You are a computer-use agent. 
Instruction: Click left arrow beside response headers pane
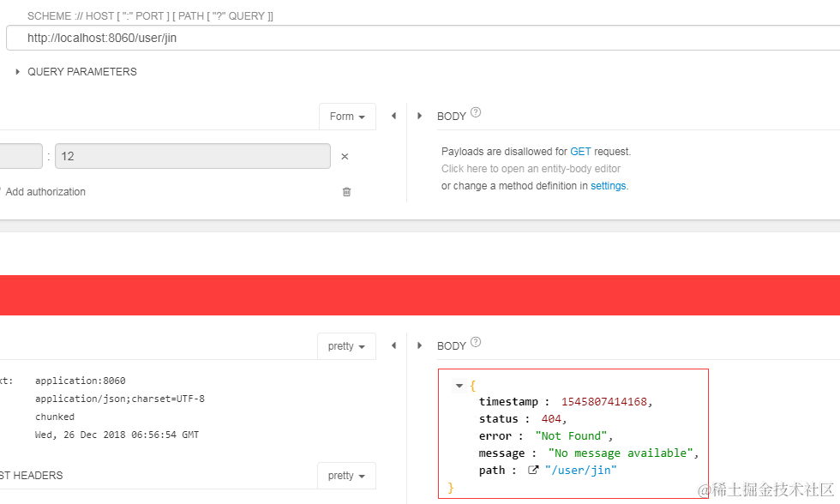tap(393, 345)
